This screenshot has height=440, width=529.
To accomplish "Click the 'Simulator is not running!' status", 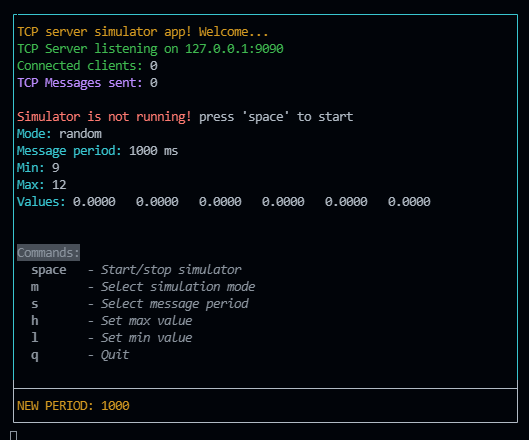I will (x=104, y=117).
